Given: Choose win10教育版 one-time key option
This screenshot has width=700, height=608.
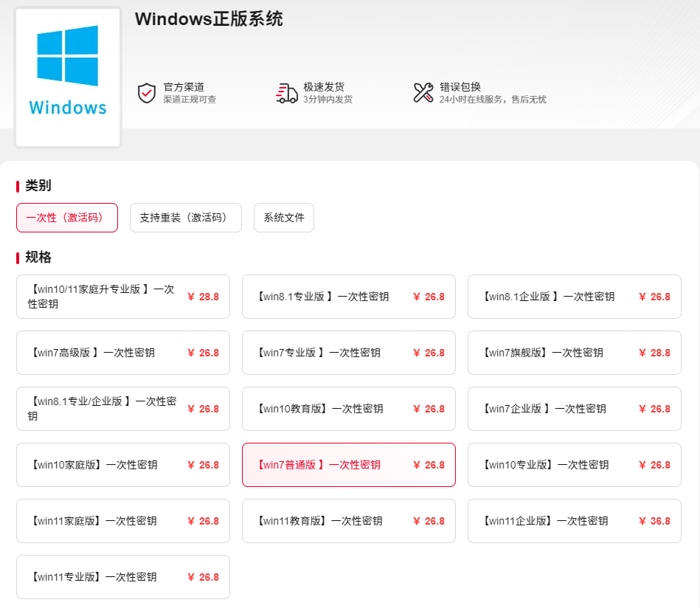Looking at the screenshot, I should pyautogui.click(x=349, y=409).
